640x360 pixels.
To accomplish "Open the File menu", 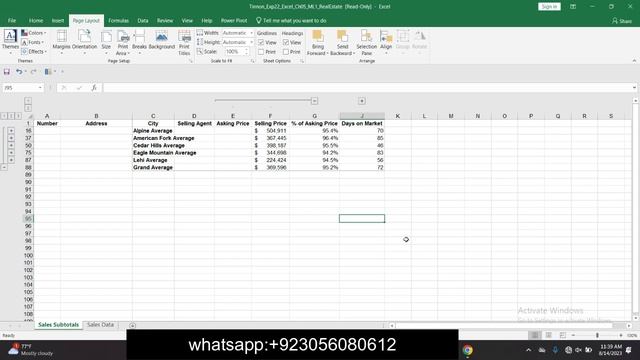I will pyautogui.click(x=12, y=20).
